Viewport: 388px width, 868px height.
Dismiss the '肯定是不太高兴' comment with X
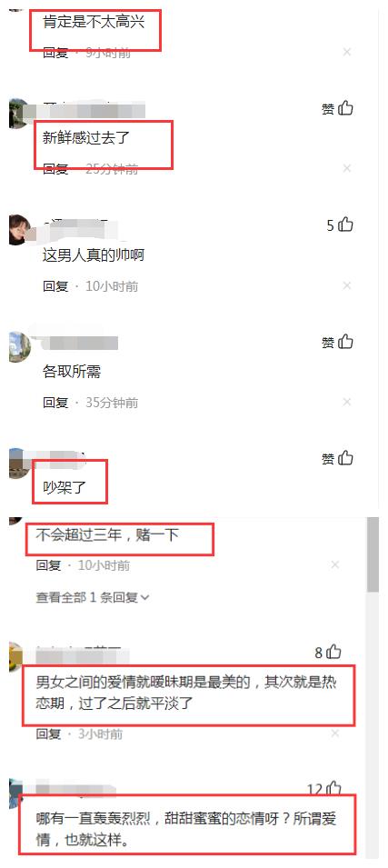point(347,53)
